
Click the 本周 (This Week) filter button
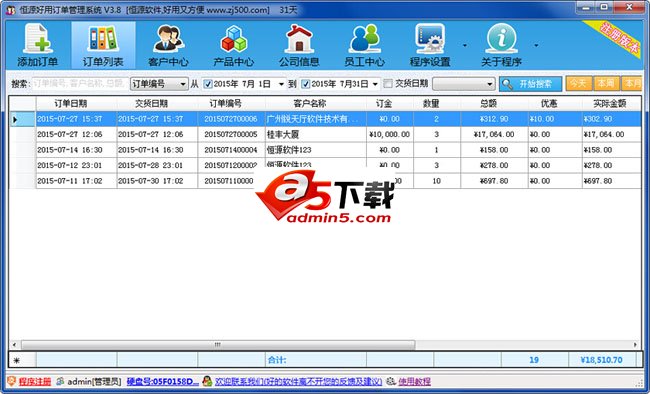point(606,84)
